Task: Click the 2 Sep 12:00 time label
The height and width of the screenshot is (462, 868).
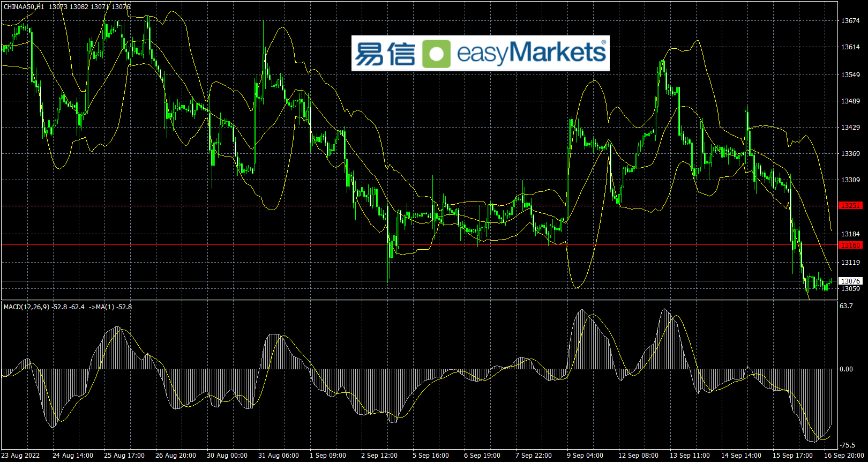Action: pos(379,456)
